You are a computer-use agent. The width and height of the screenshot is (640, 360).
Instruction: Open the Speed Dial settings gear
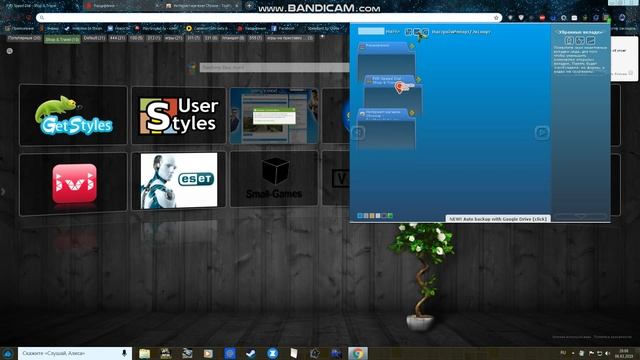tap(9, 51)
